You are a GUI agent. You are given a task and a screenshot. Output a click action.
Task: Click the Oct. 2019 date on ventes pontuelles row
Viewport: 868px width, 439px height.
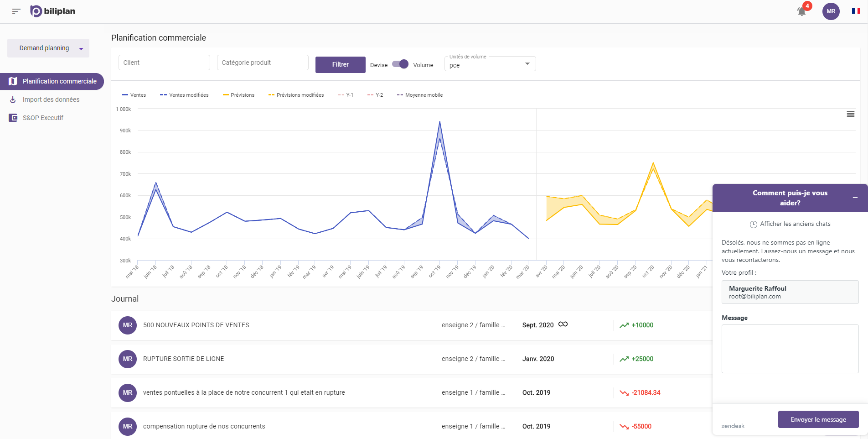click(537, 393)
